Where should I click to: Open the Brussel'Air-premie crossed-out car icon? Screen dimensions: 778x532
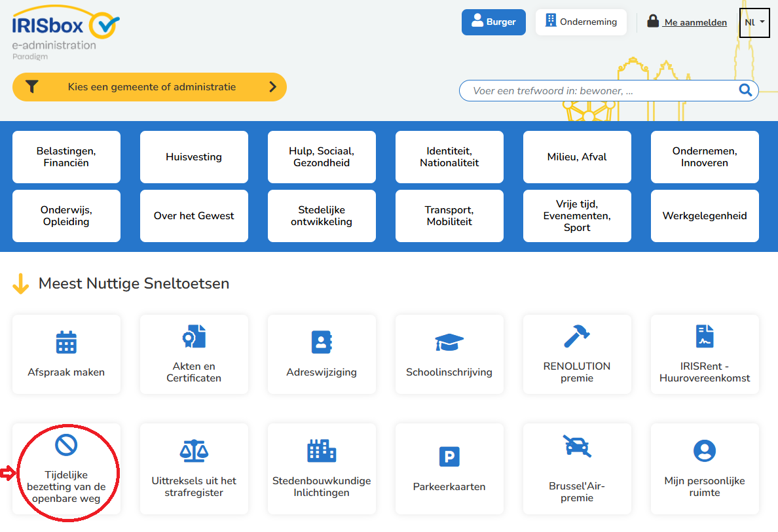pos(576,446)
